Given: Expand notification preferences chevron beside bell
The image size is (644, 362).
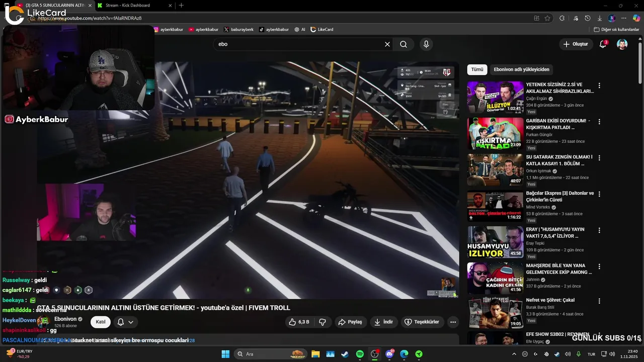Looking at the screenshot, I should pyautogui.click(x=131, y=322).
